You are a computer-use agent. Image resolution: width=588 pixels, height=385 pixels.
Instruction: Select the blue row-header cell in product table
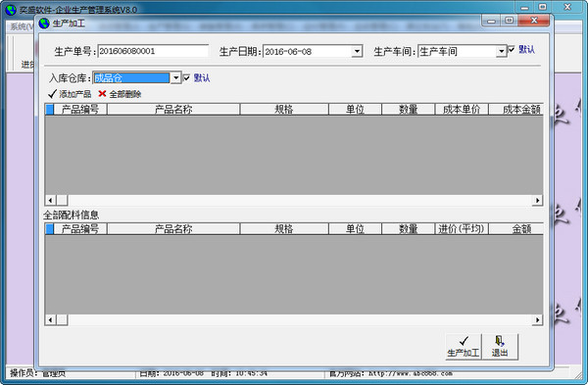pos(50,109)
